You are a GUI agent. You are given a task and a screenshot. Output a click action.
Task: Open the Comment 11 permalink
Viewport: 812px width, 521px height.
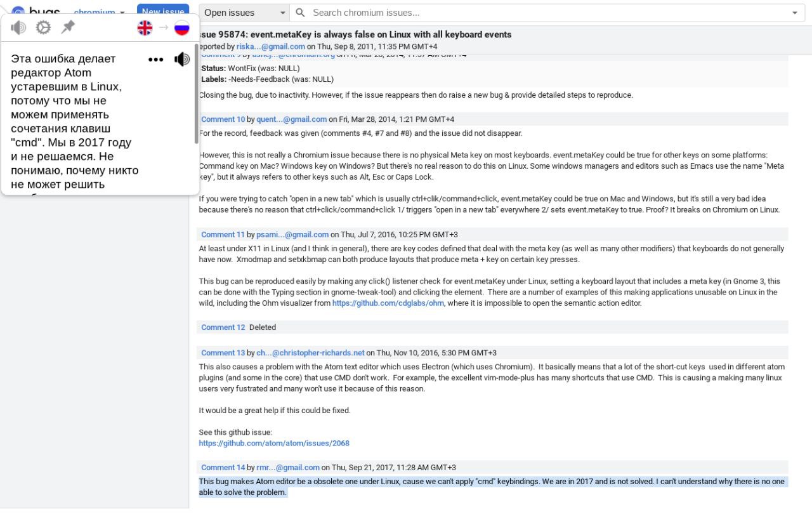pos(223,234)
